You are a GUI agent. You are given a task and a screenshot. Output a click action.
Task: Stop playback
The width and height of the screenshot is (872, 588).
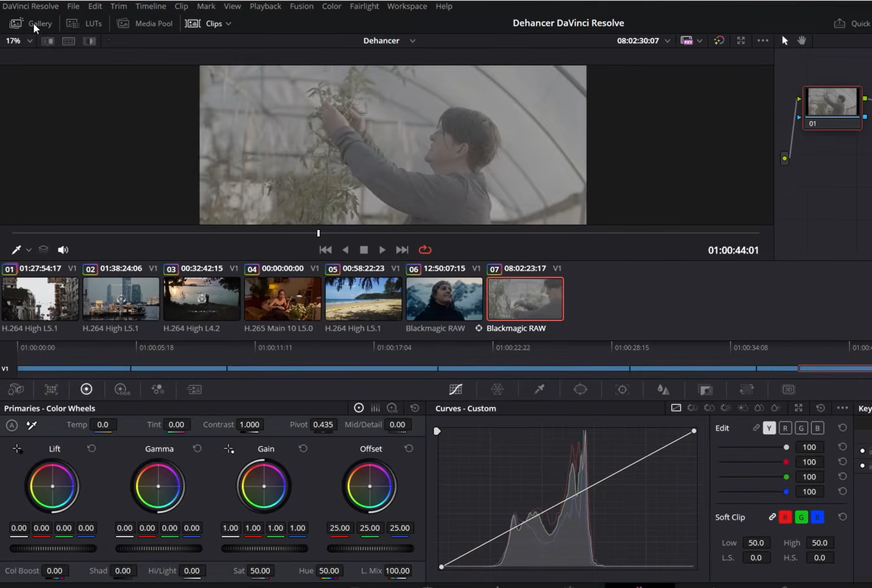tap(364, 250)
